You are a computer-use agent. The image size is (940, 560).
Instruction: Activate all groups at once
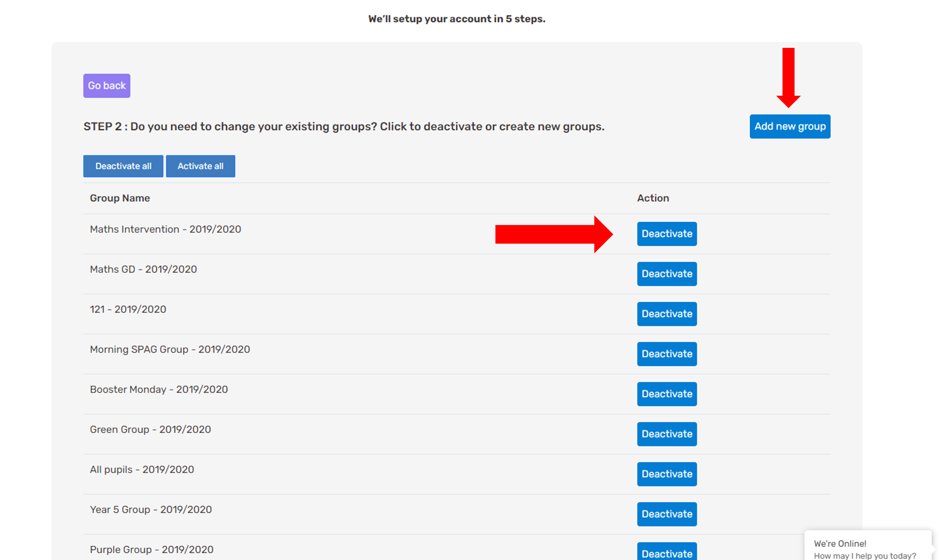click(200, 166)
